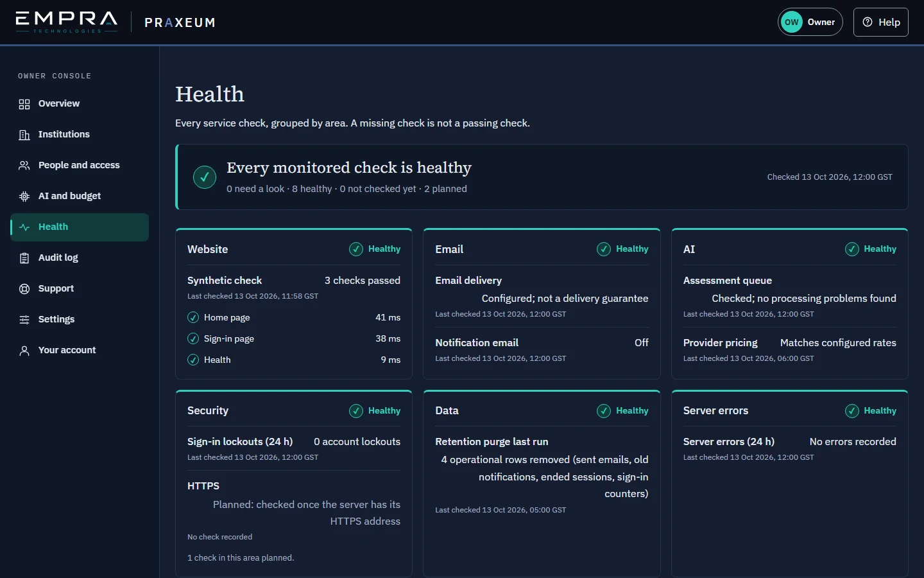Click the Notification email "Off" value
Image resolution: width=924 pixels, height=578 pixels.
pyautogui.click(x=642, y=343)
